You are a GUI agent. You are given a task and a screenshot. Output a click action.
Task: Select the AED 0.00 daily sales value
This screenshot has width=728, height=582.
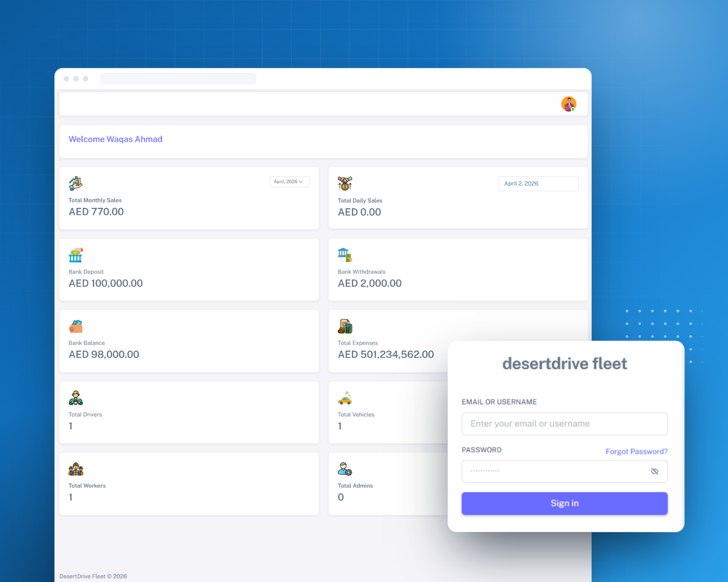(x=359, y=212)
